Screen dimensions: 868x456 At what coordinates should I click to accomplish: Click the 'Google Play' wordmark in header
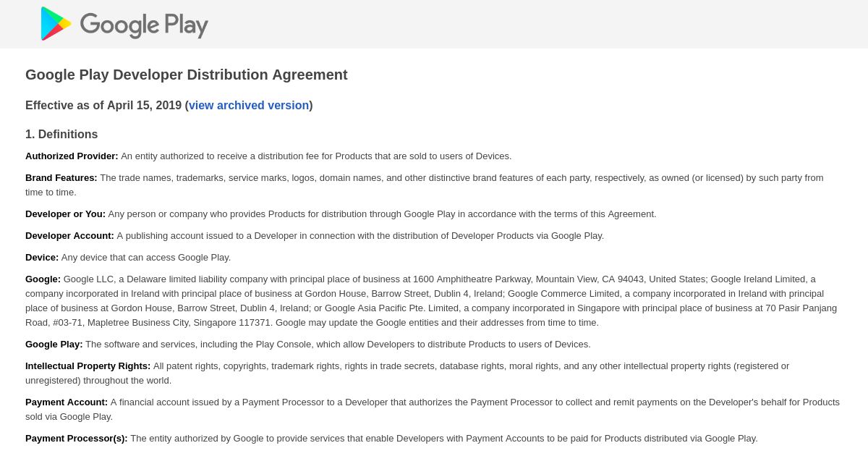(x=144, y=25)
